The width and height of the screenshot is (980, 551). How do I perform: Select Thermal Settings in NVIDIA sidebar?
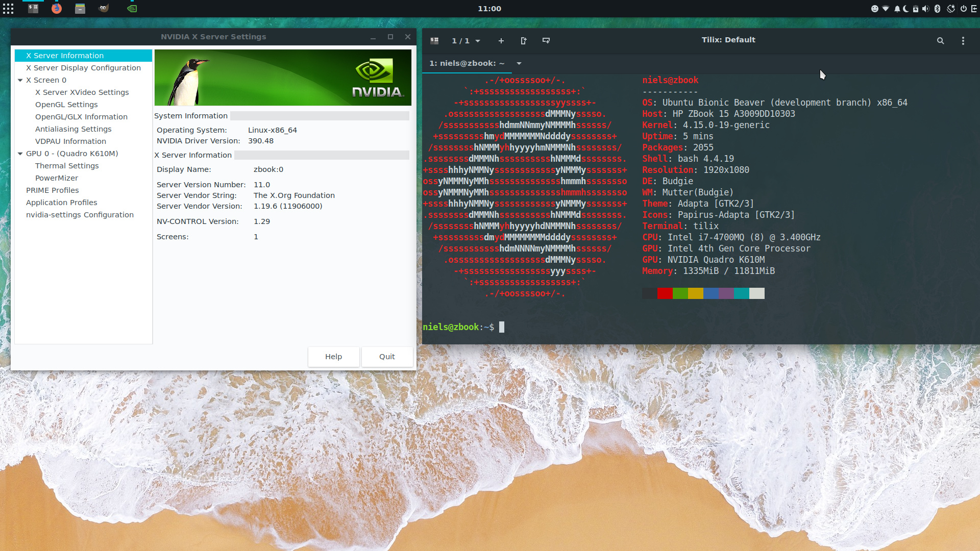click(67, 166)
